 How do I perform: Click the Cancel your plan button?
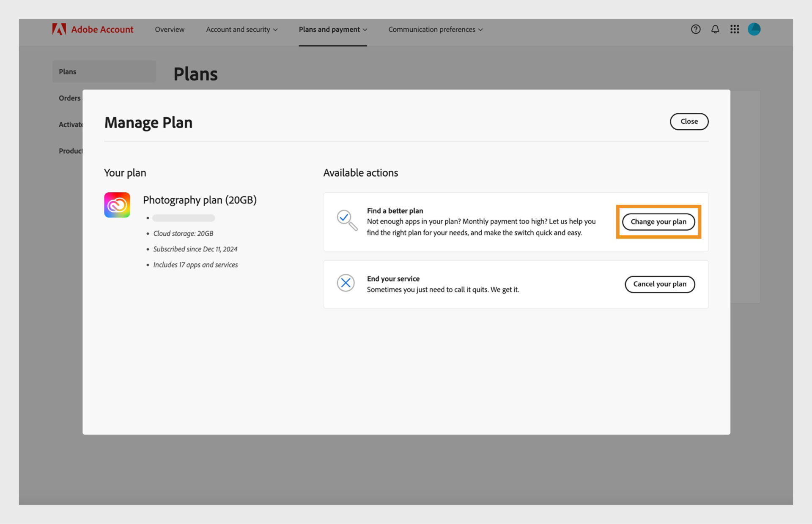click(x=659, y=283)
